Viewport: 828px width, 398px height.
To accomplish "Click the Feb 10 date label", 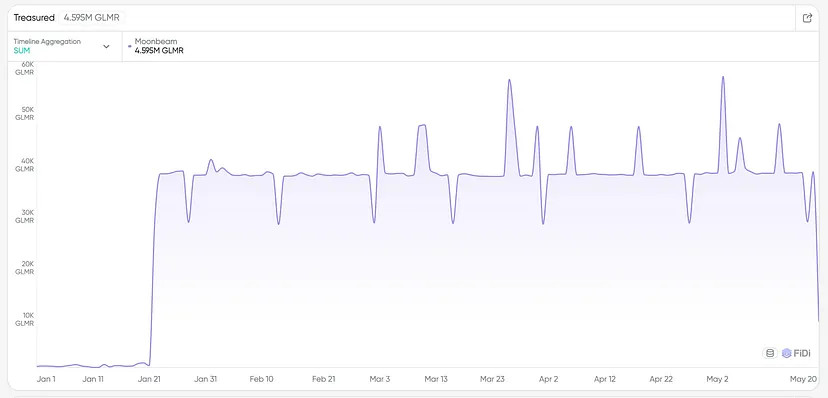I will pos(262,379).
